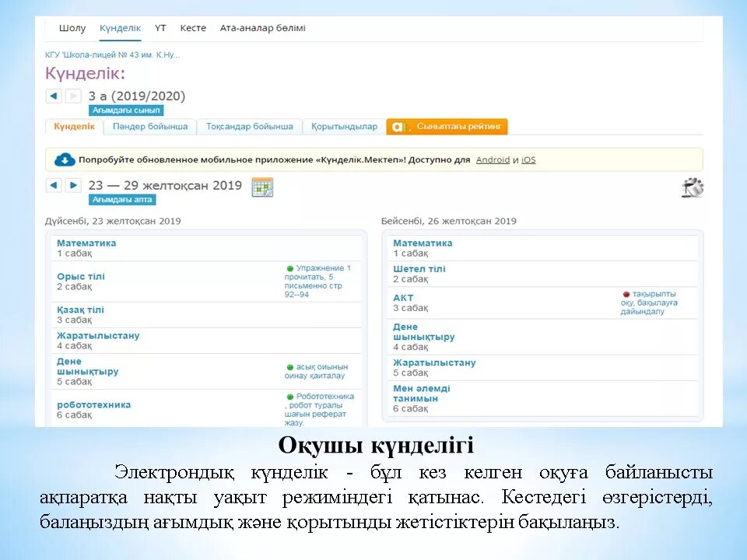Open the calendar date picker icon
Screen dimensions: 747x560
coord(263,187)
